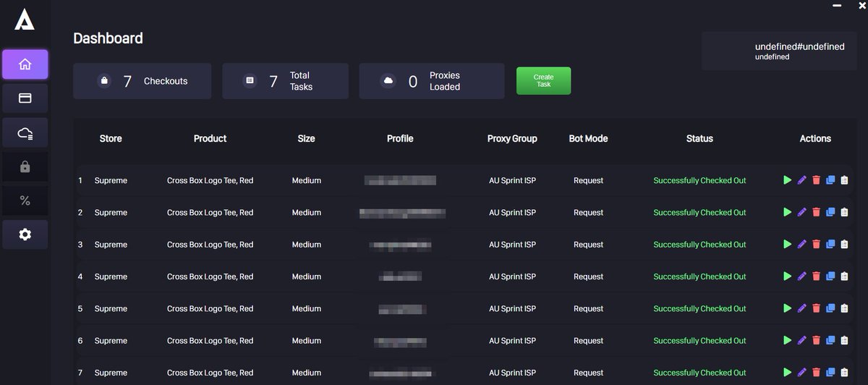
Task: Start task 2 with play icon
Action: tap(788, 212)
